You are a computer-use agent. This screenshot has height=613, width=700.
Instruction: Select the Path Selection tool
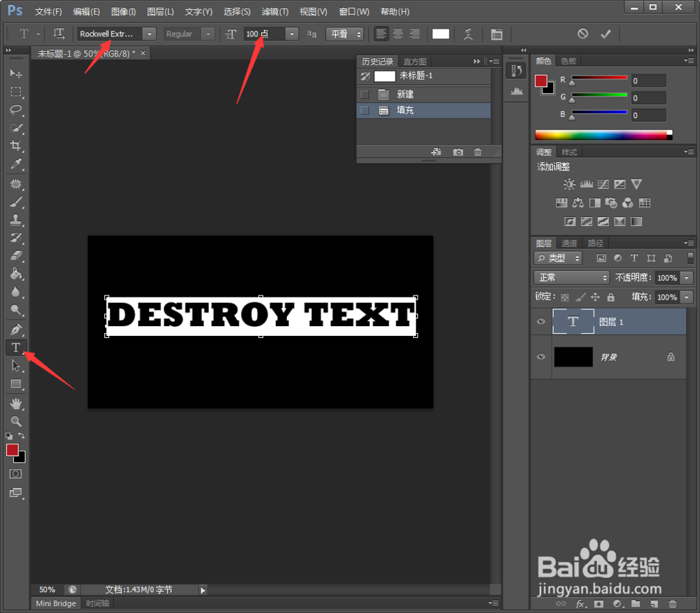point(16,365)
